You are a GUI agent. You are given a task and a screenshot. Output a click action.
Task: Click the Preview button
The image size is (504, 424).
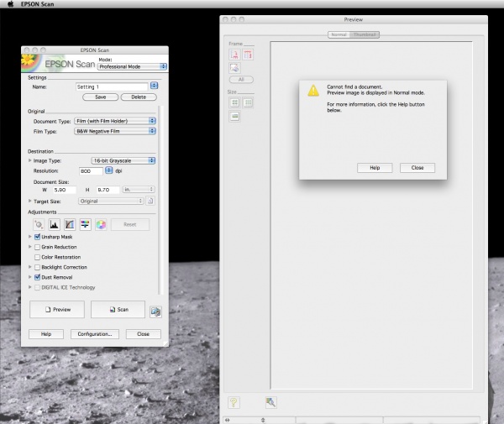(57, 309)
